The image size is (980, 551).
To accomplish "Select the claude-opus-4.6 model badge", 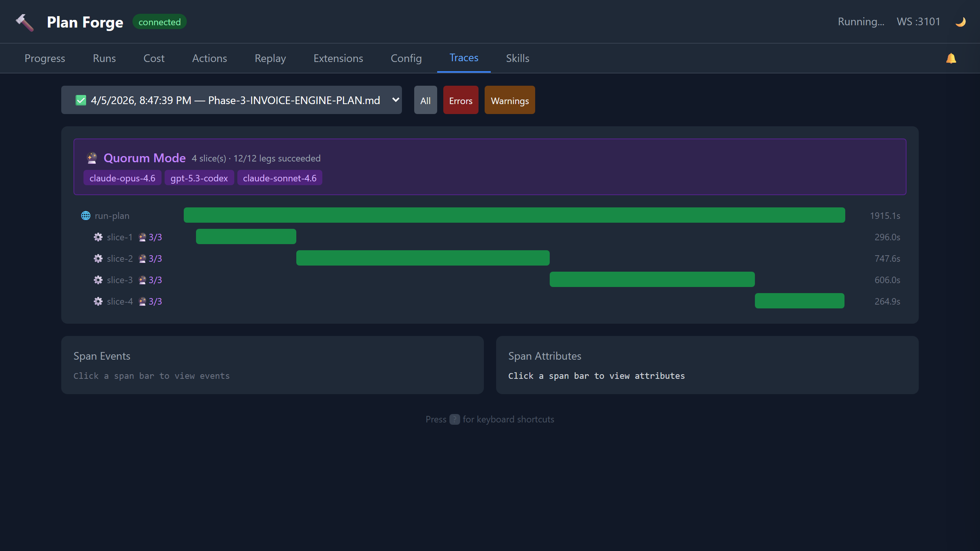I will coord(122,178).
